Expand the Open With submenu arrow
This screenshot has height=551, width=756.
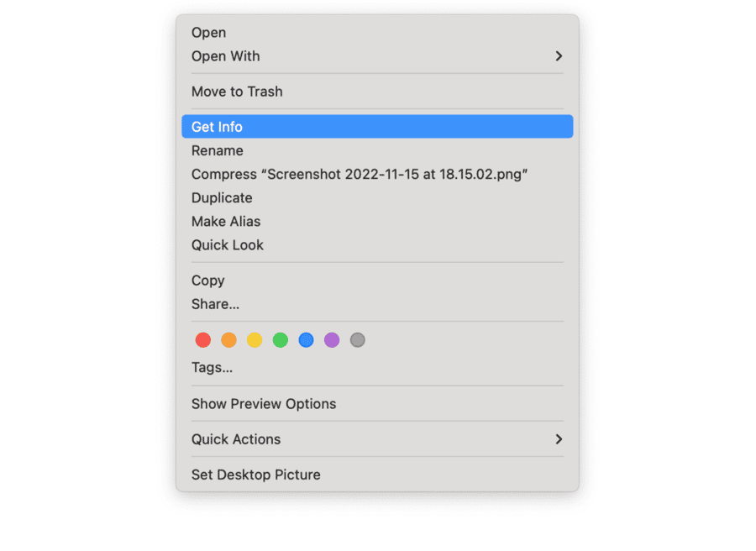pyautogui.click(x=559, y=56)
